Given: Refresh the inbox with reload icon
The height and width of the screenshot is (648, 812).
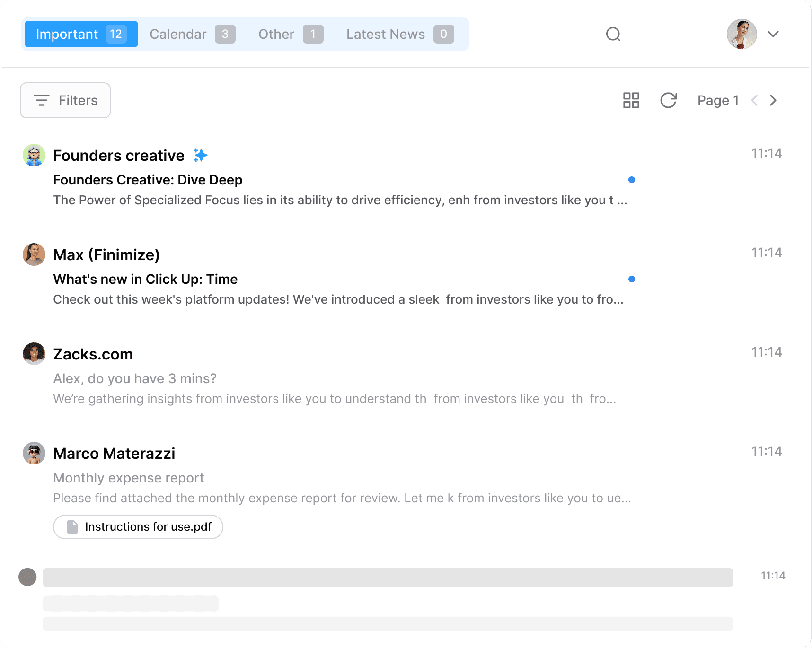Looking at the screenshot, I should click(669, 100).
